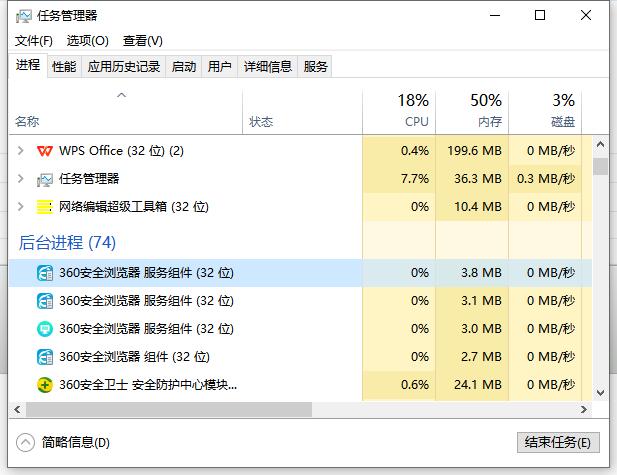Click the 结束任务(E) button
The image size is (617, 475).
[558, 442]
